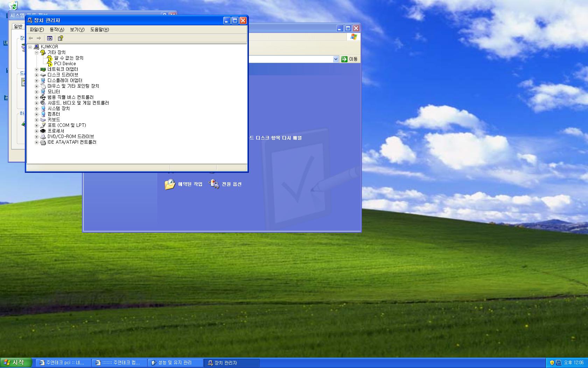Click the IDE ATA/ATAPI 컨트롤러 icon
588x368 pixels.
tap(43, 142)
